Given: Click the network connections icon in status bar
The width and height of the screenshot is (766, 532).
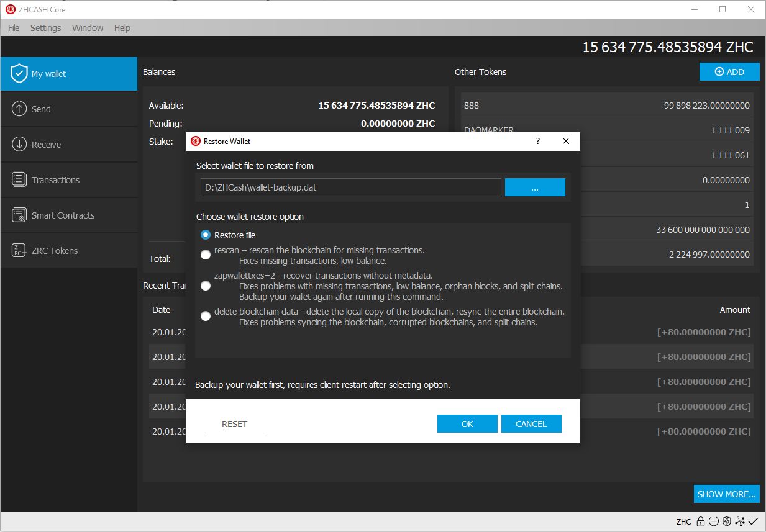Looking at the screenshot, I should [740, 521].
